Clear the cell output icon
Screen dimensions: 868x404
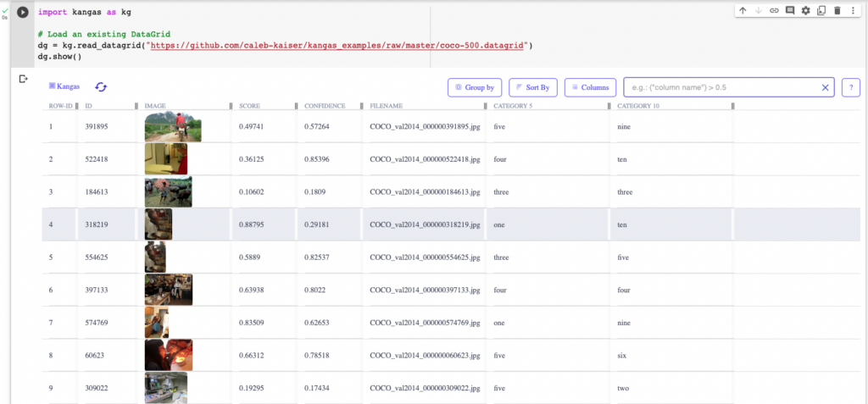point(23,79)
